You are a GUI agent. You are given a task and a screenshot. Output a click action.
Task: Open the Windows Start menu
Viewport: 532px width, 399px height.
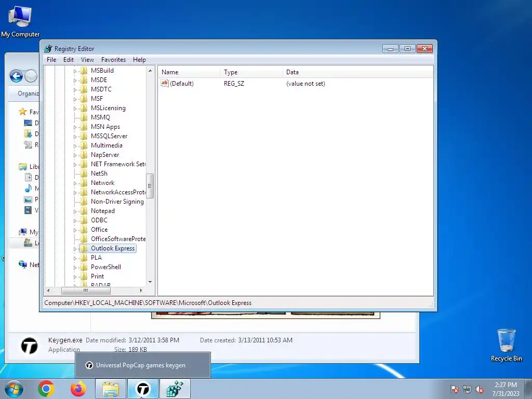point(14,389)
